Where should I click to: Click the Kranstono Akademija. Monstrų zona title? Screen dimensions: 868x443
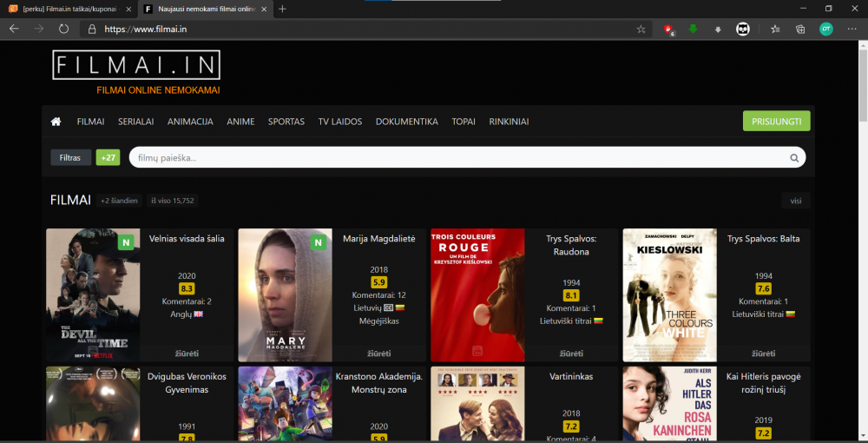point(379,383)
